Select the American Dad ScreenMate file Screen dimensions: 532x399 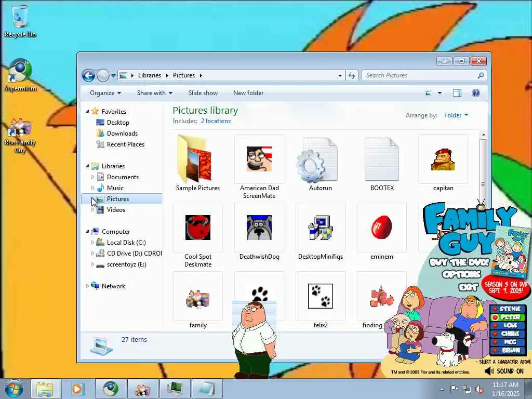(x=259, y=166)
